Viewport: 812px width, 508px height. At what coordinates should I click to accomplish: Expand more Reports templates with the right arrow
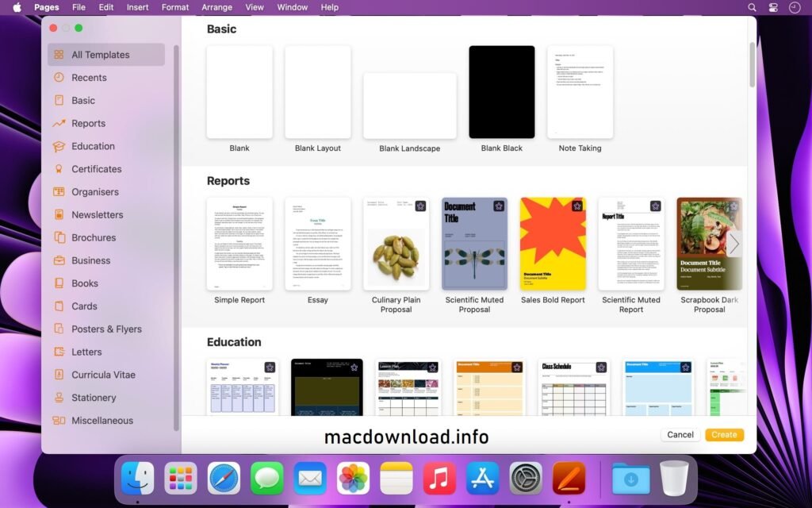(733, 244)
